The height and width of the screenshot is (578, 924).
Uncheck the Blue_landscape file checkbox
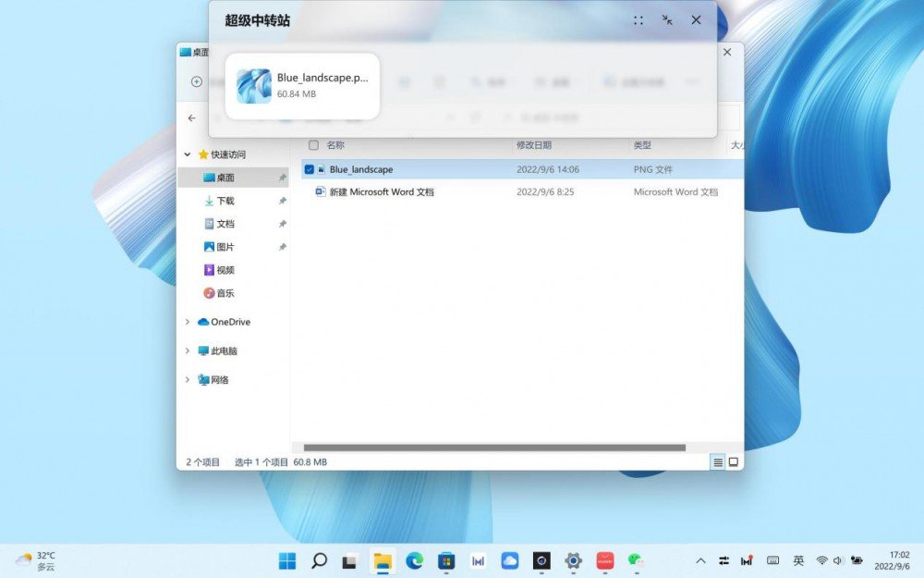pos(309,169)
